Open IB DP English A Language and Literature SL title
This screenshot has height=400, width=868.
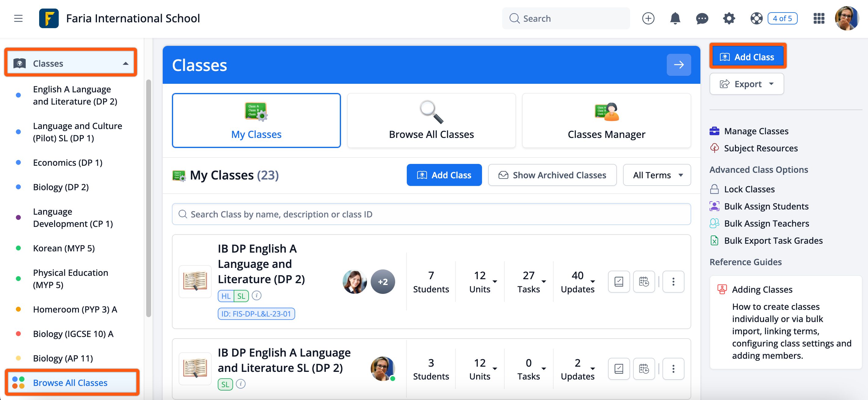tap(284, 360)
